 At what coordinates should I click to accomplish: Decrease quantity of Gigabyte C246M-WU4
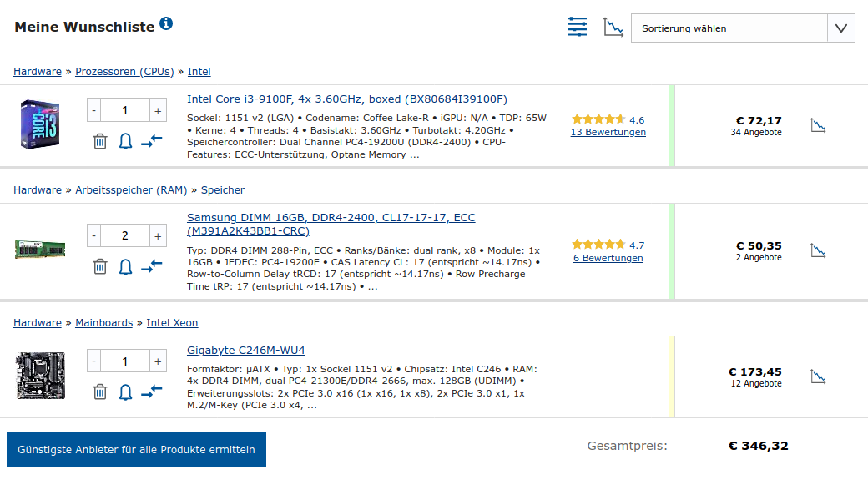point(94,361)
